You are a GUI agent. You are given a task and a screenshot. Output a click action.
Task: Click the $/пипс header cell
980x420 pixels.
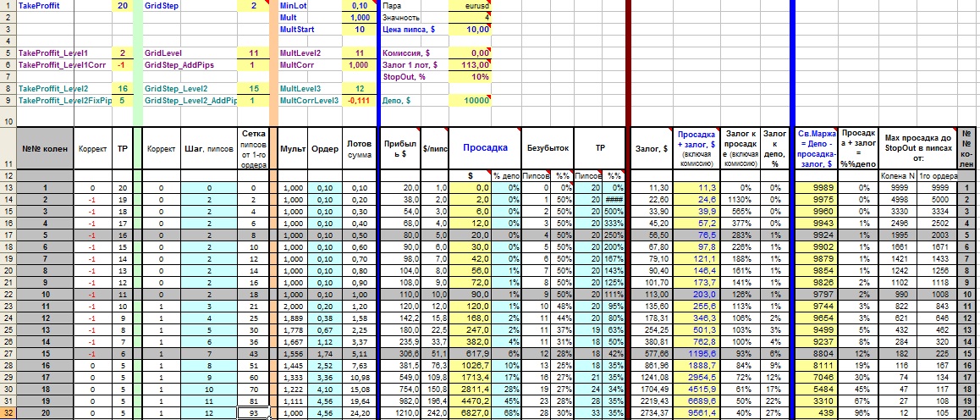point(435,149)
